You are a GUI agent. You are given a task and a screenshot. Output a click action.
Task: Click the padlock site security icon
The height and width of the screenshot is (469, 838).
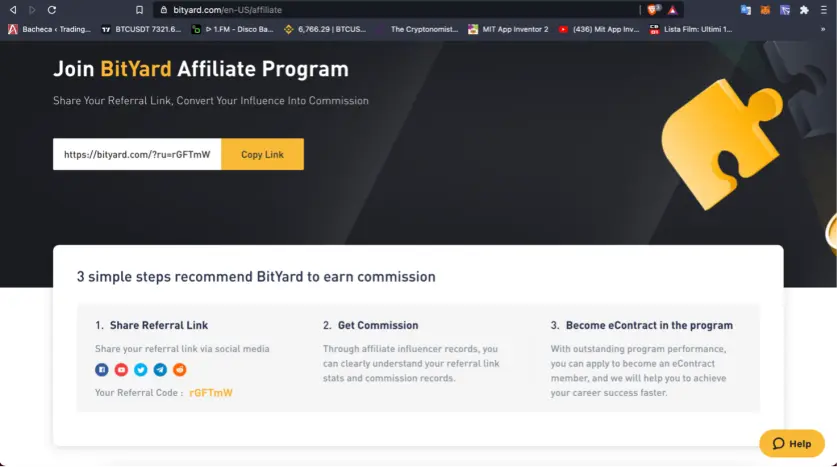[164, 10]
